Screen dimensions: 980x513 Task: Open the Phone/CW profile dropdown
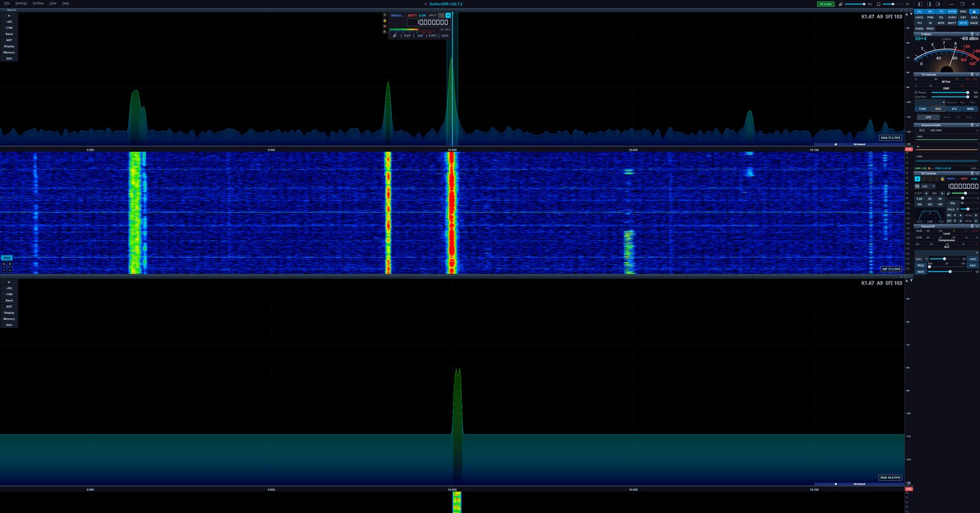946,253
